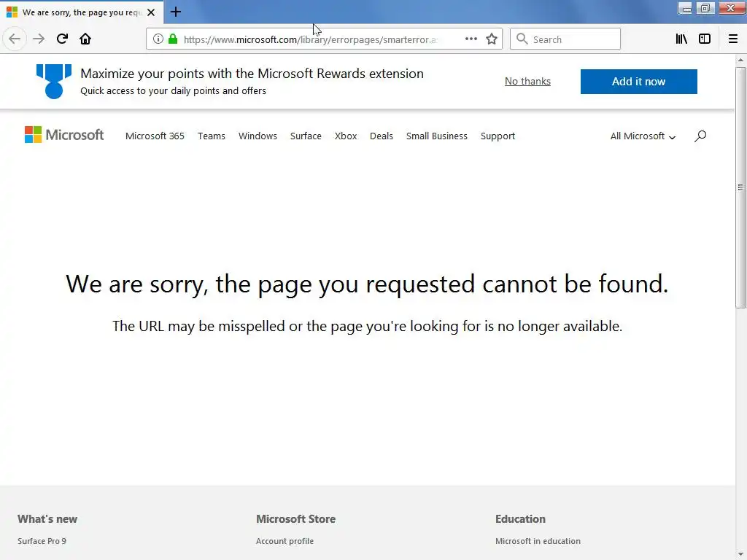Minimize the browser window
Image resolution: width=747 pixels, height=560 pixels.
[685, 8]
